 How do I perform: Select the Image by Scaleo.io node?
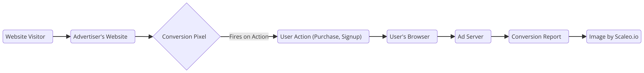pyautogui.click(x=614, y=37)
